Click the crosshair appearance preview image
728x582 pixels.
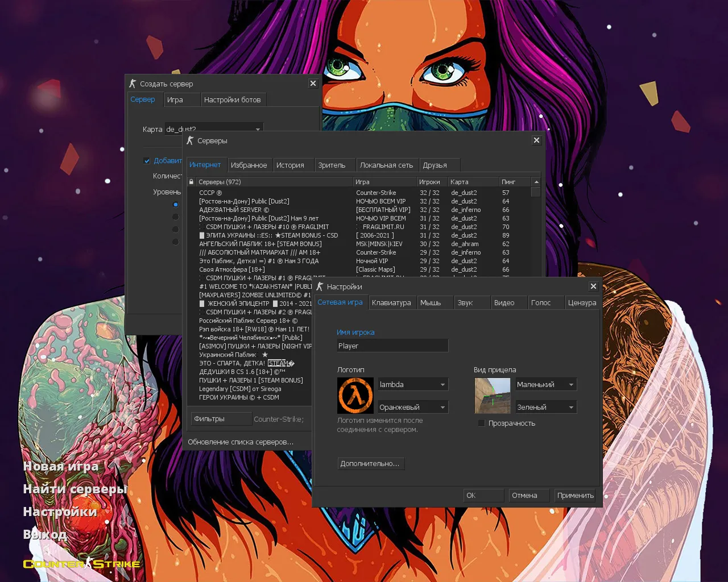[492, 396]
